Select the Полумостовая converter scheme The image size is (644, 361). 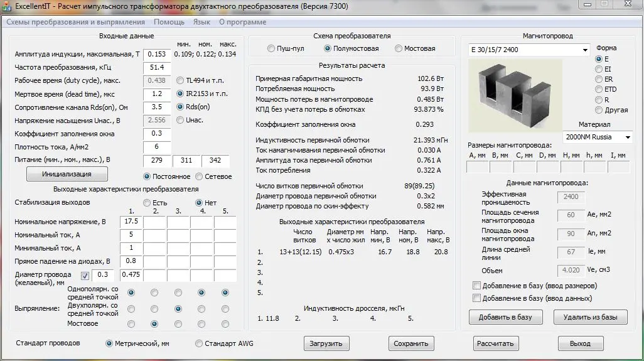tap(351, 48)
